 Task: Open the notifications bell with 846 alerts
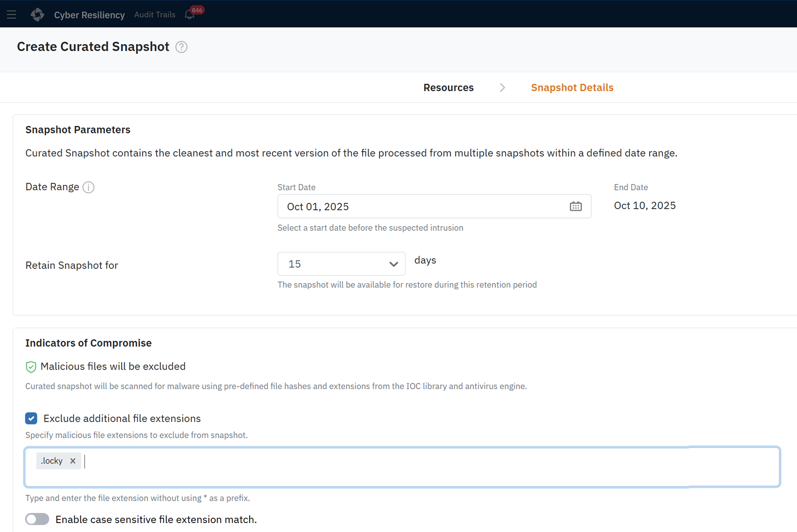point(190,14)
